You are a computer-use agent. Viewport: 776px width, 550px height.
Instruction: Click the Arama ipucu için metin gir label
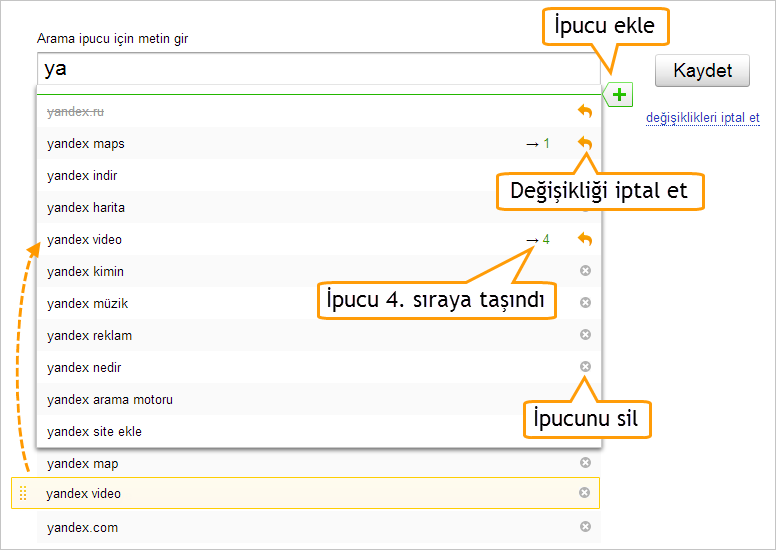112,39
